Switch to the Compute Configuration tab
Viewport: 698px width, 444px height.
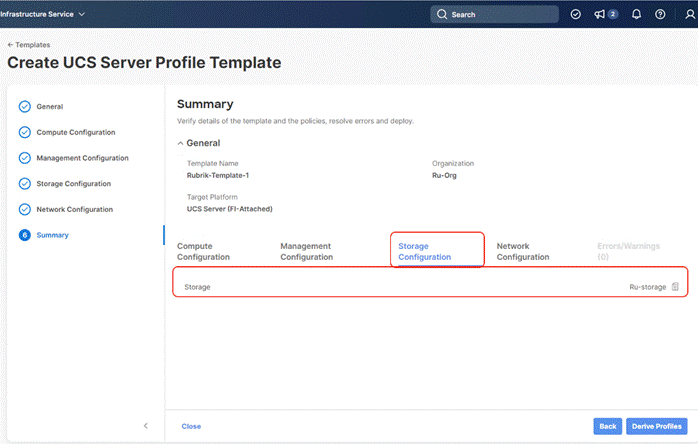coord(203,251)
